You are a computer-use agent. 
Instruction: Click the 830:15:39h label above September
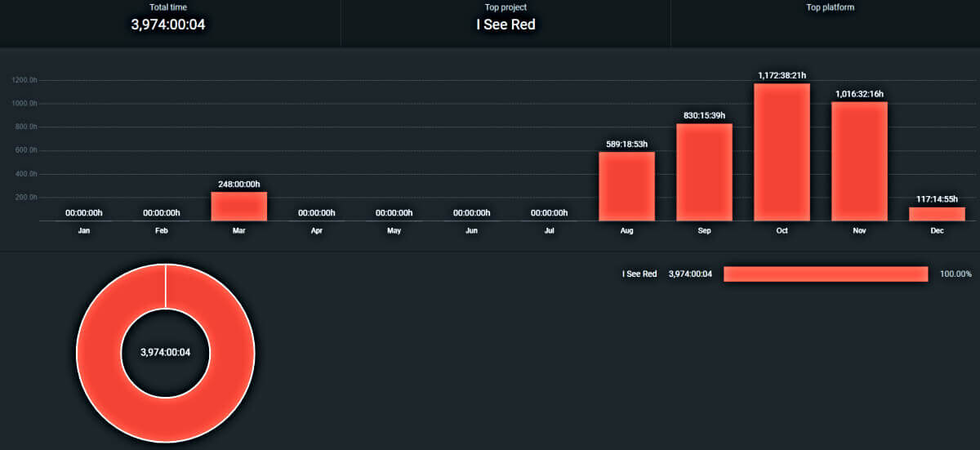point(705,116)
